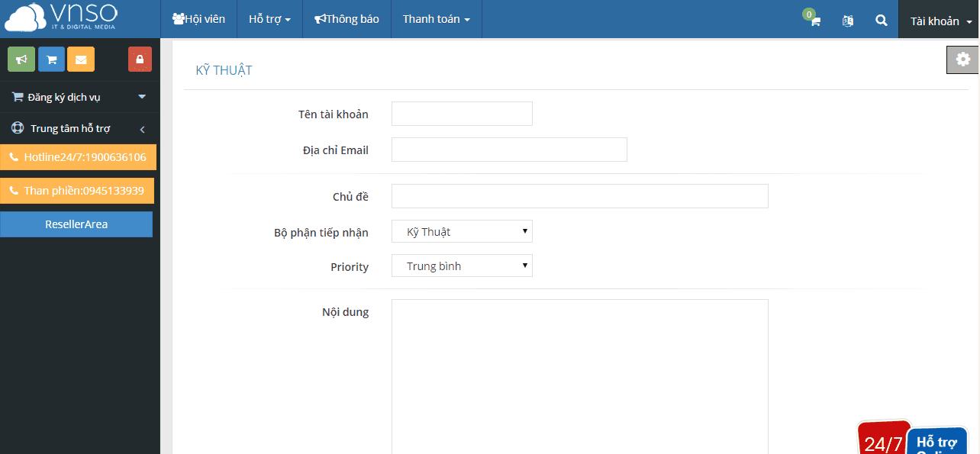Open the gear settings panel

click(x=963, y=60)
